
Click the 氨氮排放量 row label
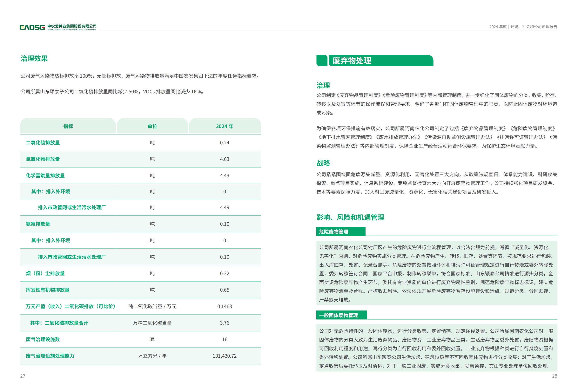(x=38, y=224)
